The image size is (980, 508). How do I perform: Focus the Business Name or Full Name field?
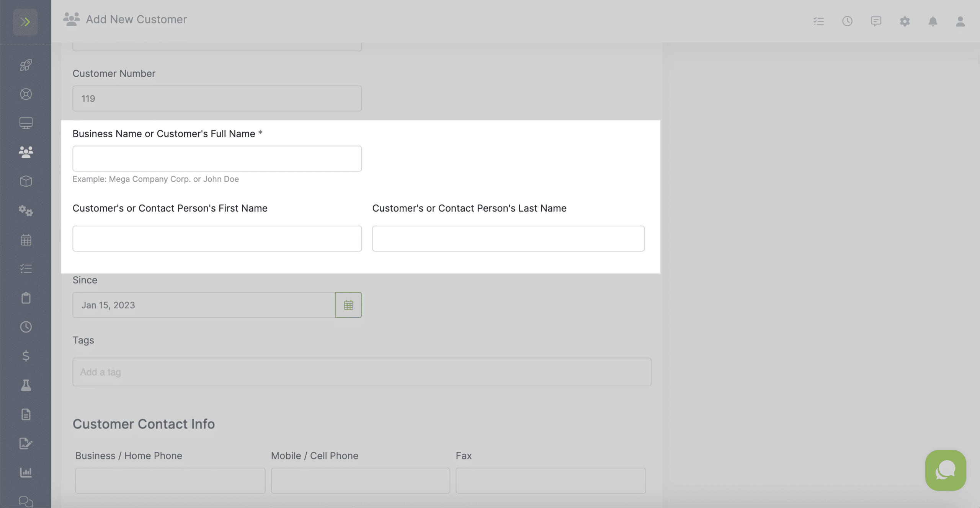pyautogui.click(x=217, y=158)
